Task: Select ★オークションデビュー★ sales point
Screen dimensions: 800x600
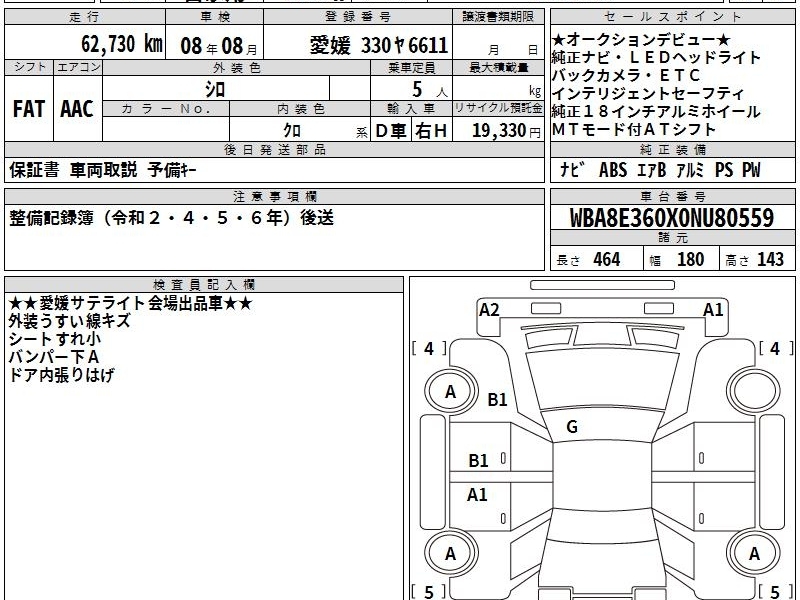Action: click(641, 39)
